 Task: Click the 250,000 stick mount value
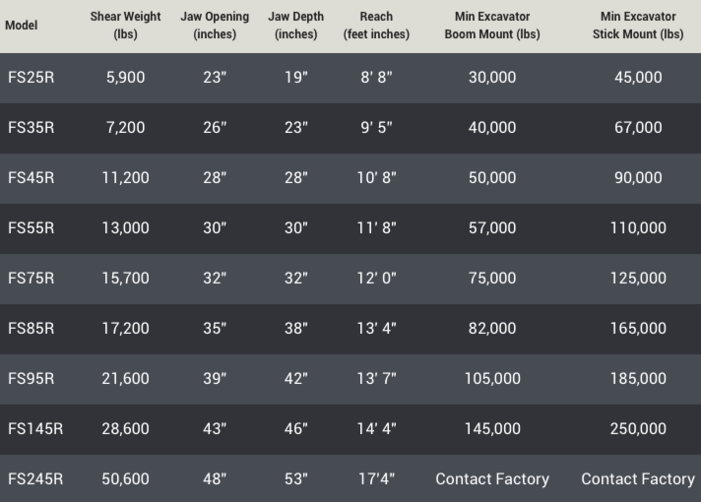[638, 429]
